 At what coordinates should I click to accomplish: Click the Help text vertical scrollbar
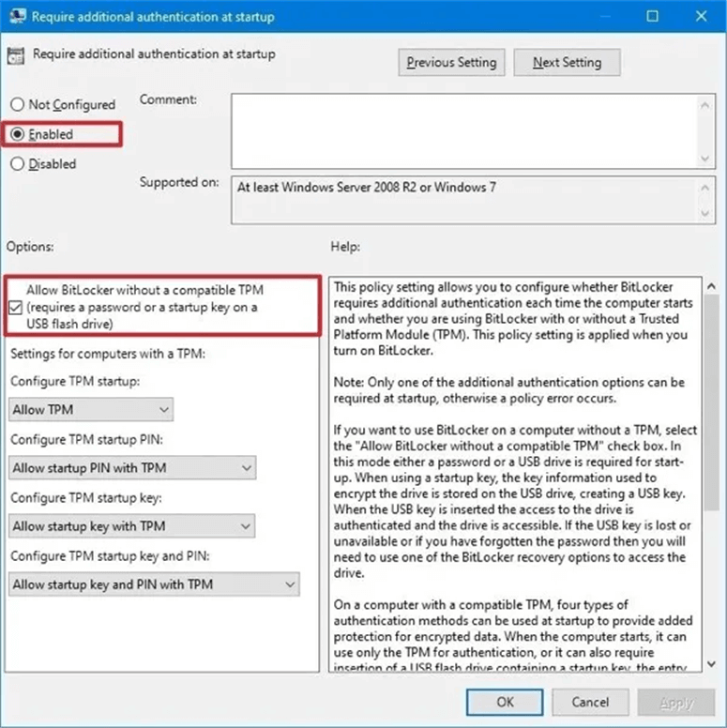[709, 469]
